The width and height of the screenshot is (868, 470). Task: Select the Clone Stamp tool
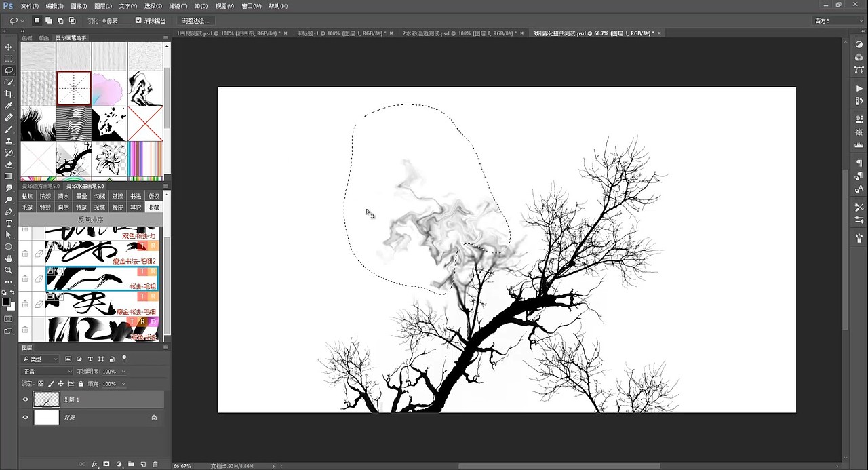coord(9,141)
